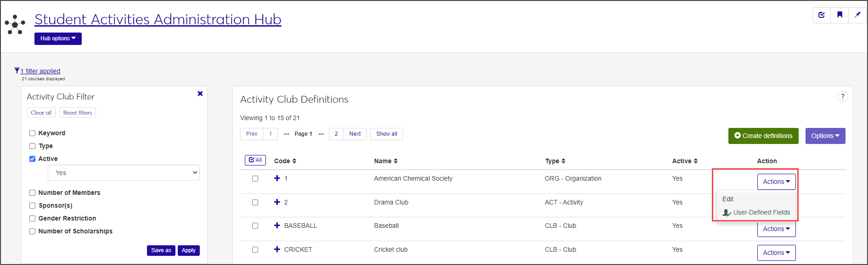Select User-Defined Fields menu entry
Image resolution: width=868 pixels, height=265 pixels.
[761, 212]
